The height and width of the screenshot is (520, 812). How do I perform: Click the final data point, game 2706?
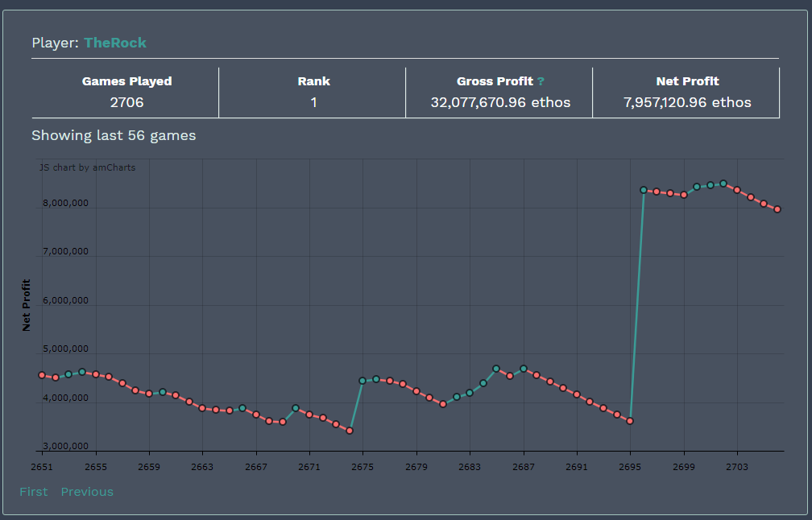pyautogui.click(x=777, y=209)
